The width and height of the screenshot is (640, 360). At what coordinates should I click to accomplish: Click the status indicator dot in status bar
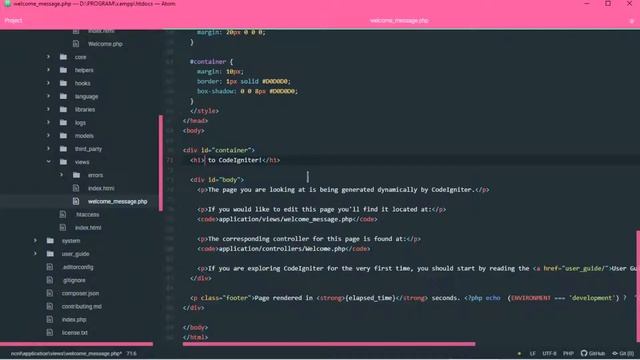click(519, 353)
